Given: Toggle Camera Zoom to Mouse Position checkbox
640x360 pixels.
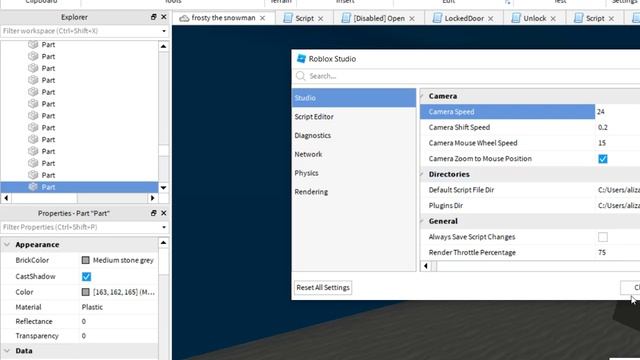Looking at the screenshot, I should tap(603, 159).
